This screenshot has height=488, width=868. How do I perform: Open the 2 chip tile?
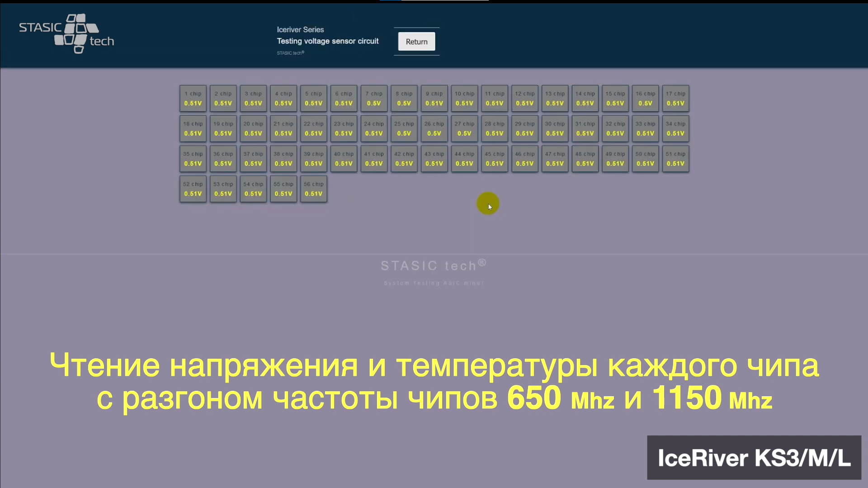point(223,99)
